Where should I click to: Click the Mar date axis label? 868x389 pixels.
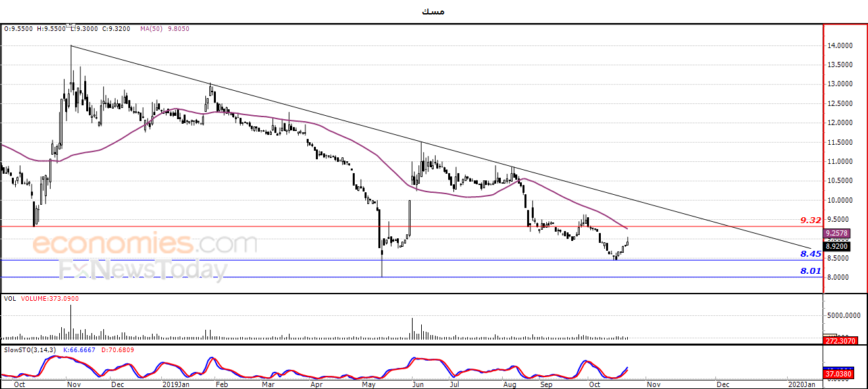268,383
